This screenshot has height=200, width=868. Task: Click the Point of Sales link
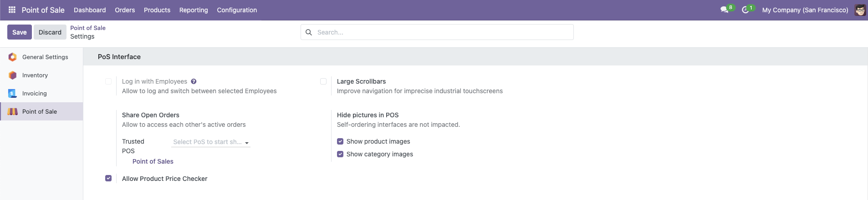(x=153, y=161)
